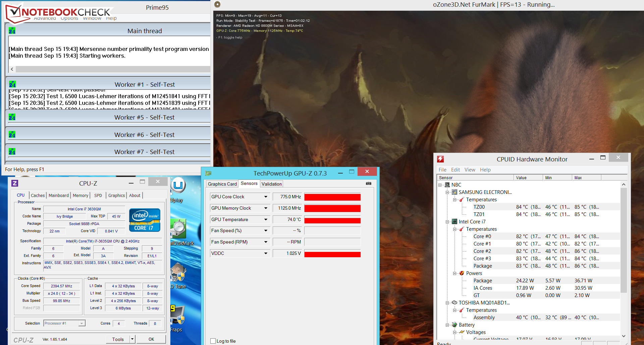Open the About tab in CPU-Z

click(135, 195)
